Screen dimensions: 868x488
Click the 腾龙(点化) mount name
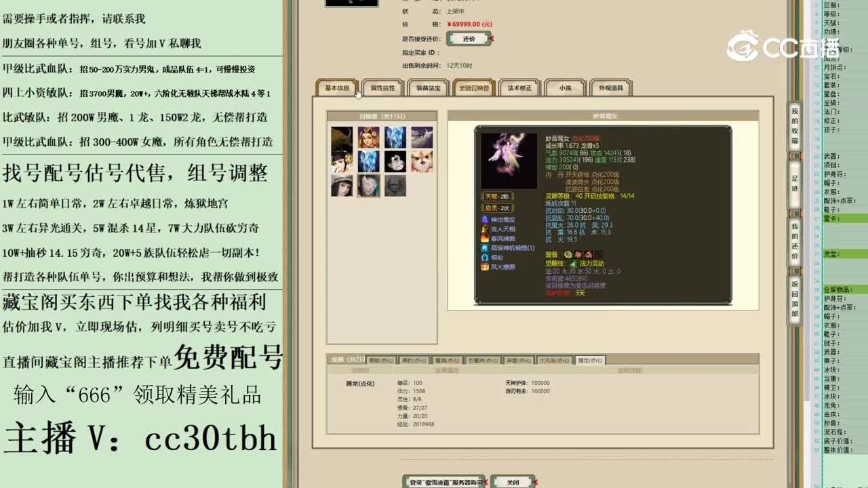coord(360,384)
